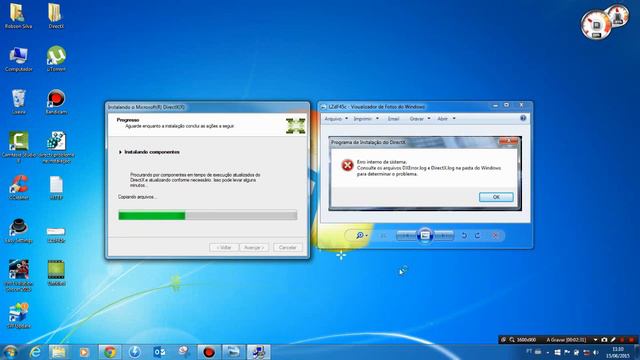Go to previous image in Photo Viewer
This screenshot has height=360, width=640.
pos(407,236)
